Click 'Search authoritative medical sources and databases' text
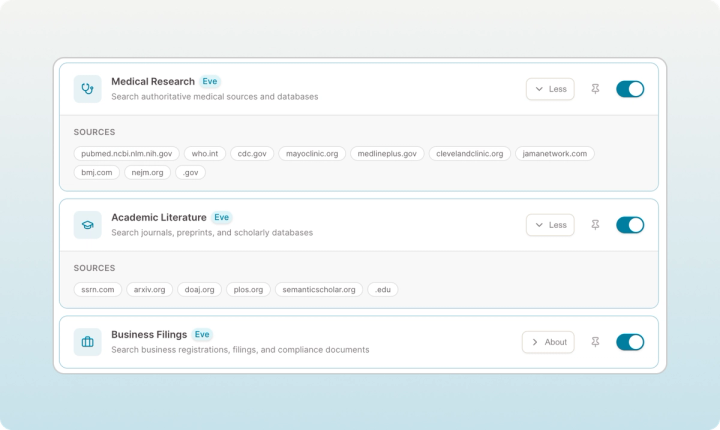This screenshot has width=720, height=430. [214, 96]
